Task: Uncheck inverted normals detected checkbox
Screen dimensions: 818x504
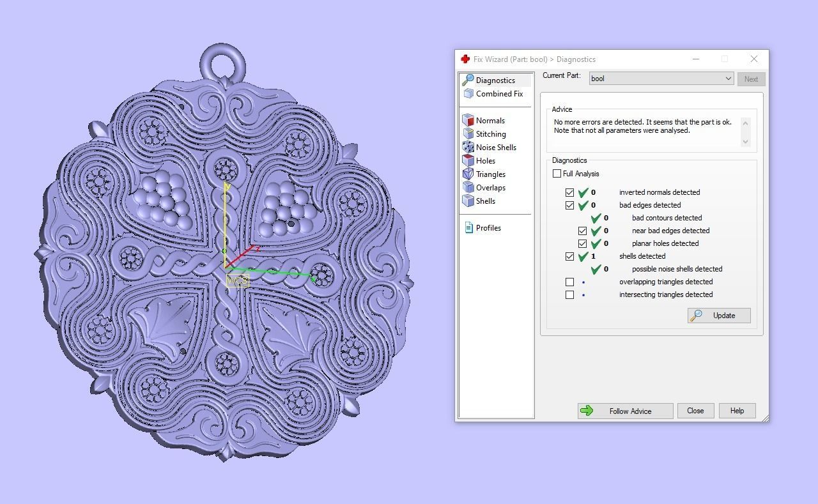Action: coord(569,192)
